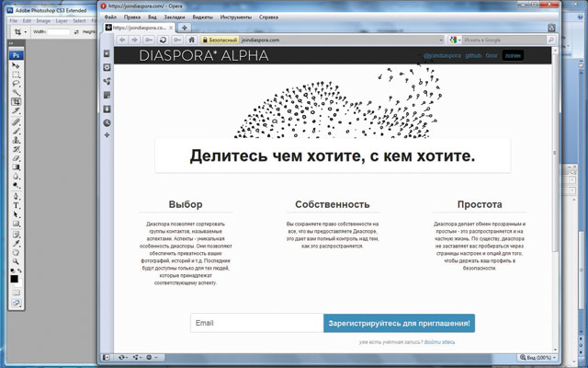The width and height of the screenshot is (588, 368).
Task: Open the Unite panel in Opera sidebar
Action: click(107, 82)
